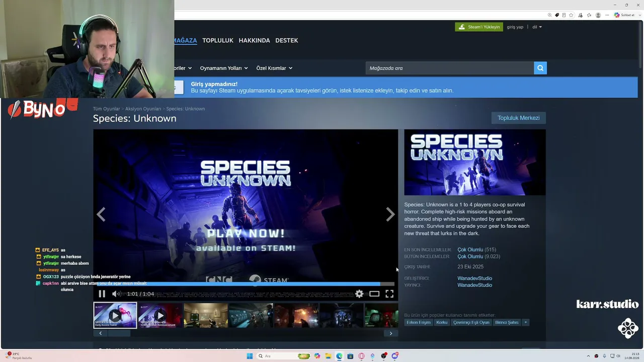Toggle theater mode on the video player
644x362 pixels.
coord(374,294)
